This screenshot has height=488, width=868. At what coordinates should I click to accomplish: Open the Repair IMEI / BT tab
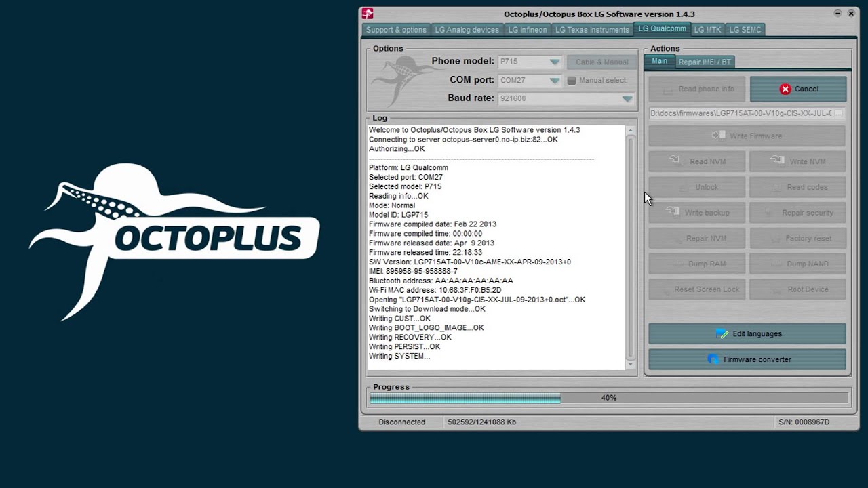tap(705, 62)
